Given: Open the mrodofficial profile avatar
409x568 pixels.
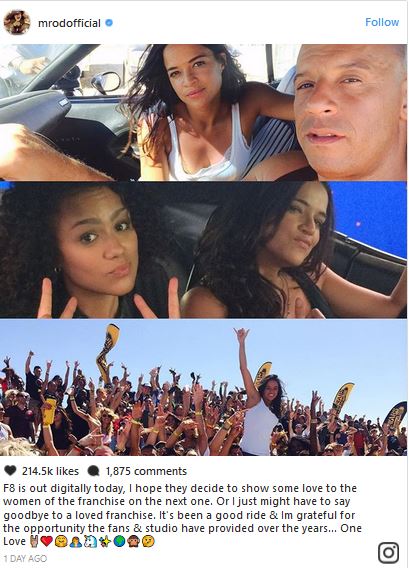Looking at the screenshot, I should tap(17, 22).
